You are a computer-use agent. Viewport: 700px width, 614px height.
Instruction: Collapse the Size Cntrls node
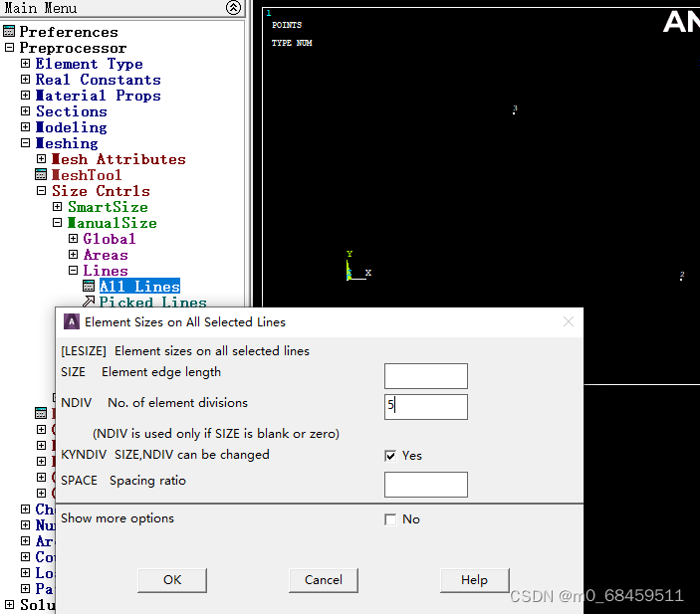[41, 190]
